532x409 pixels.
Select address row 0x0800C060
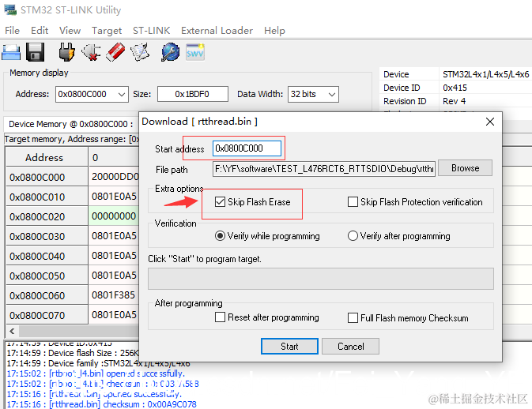47,295
